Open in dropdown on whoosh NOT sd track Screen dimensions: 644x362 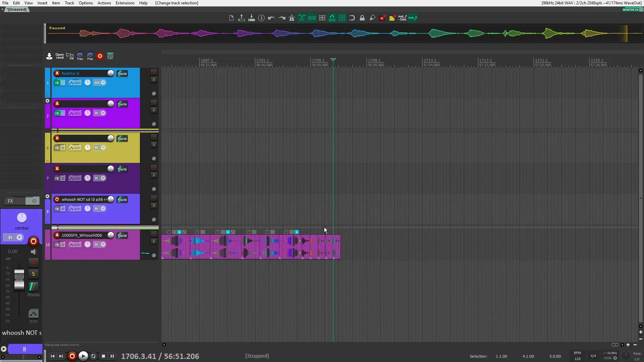pyautogui.click(x=100, y=208)
